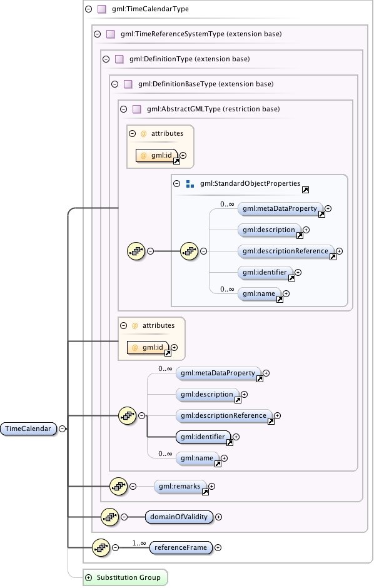
Task: Click the reference arrow on gml:remarks element
Action: 205,492
